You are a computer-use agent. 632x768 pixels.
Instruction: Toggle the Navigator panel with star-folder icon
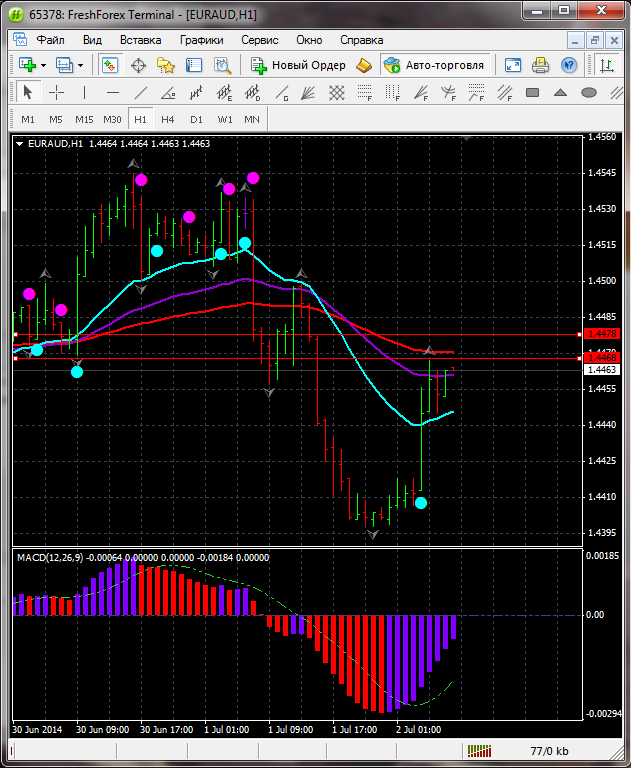166,65
